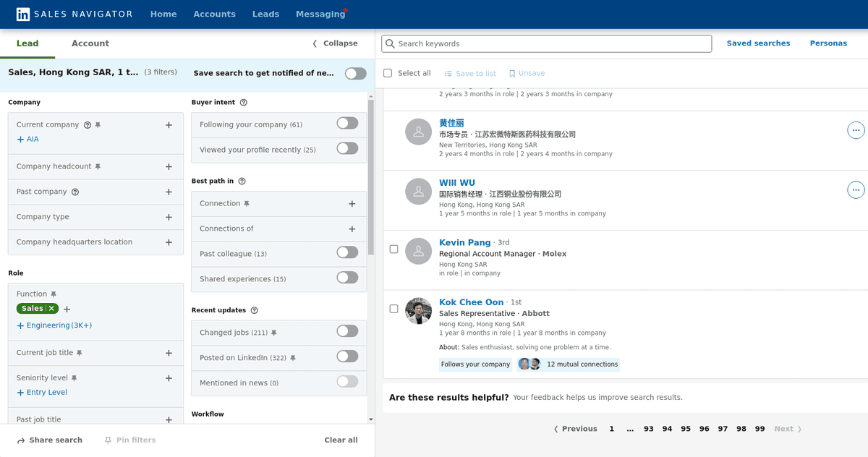The image size is (868, 457).
Task: Click the mutual connections avatars for Kok Chee Oon
Action: (x=529, y=364)
